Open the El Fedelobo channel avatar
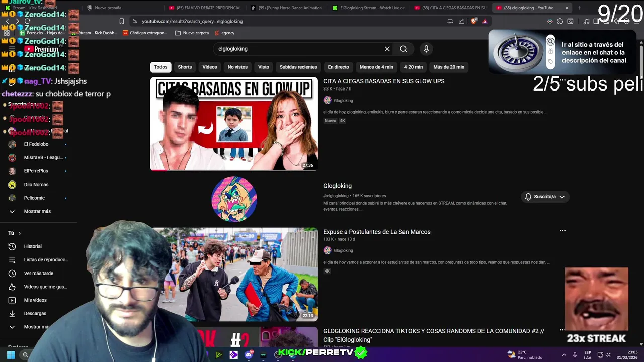 [x=12, y=144]
